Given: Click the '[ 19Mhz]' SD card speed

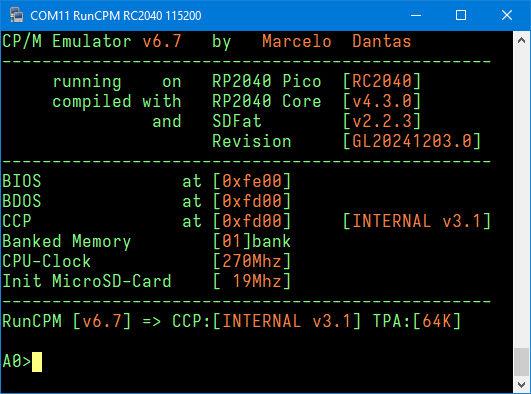Looking at the screenshot, I should tap(252, 281).
